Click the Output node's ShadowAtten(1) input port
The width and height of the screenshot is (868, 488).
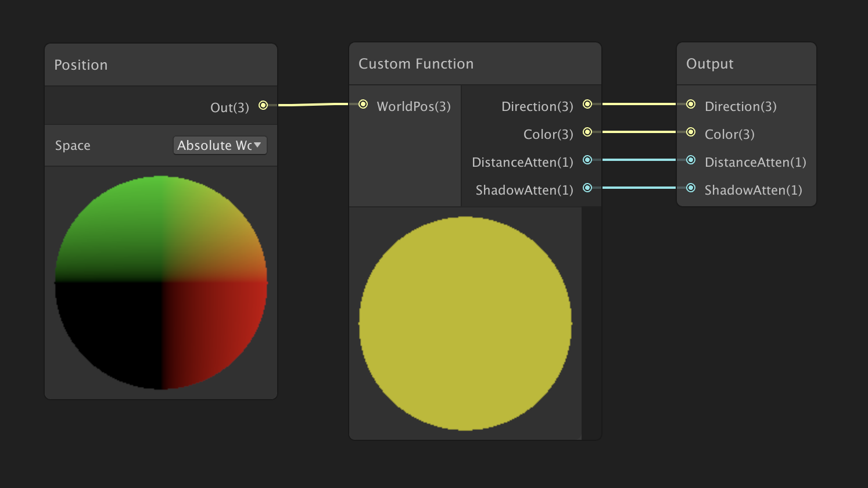click(x=691, y=188)
